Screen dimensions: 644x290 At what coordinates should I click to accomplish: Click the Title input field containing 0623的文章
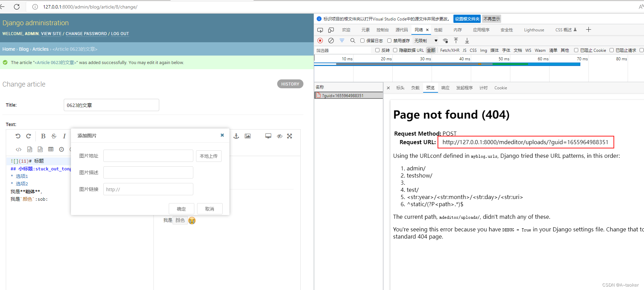coord(111,105)
